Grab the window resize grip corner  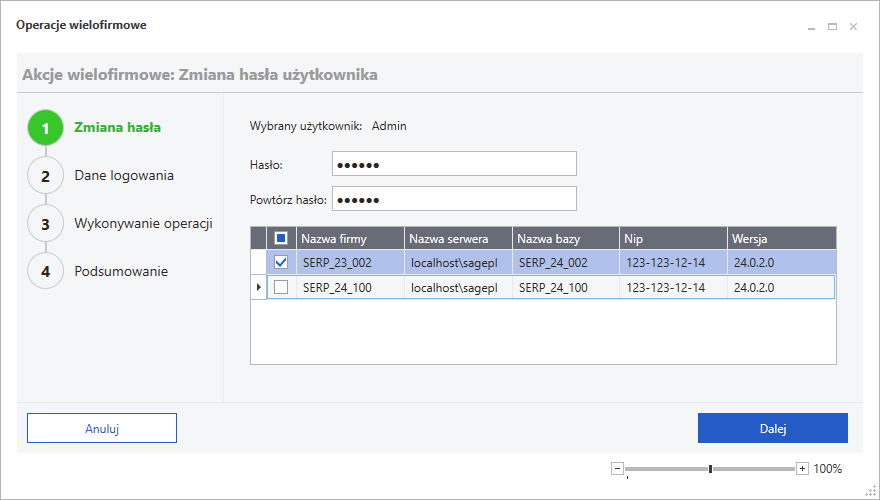[x=870, y=491]
